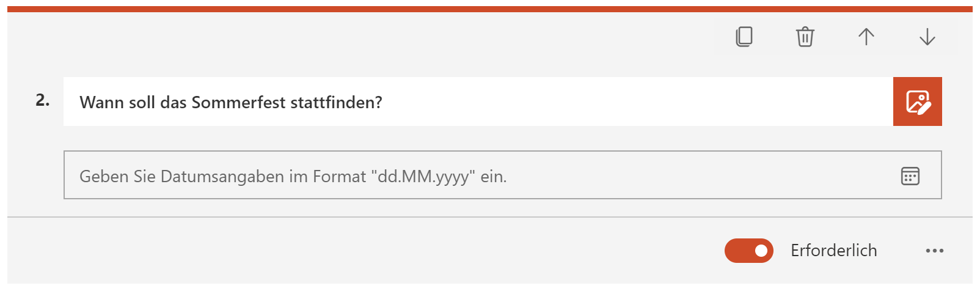Screen dimensions: 980x291
Task: Disable the required setting's orange switch knob
Action: [x=761, y=251]
